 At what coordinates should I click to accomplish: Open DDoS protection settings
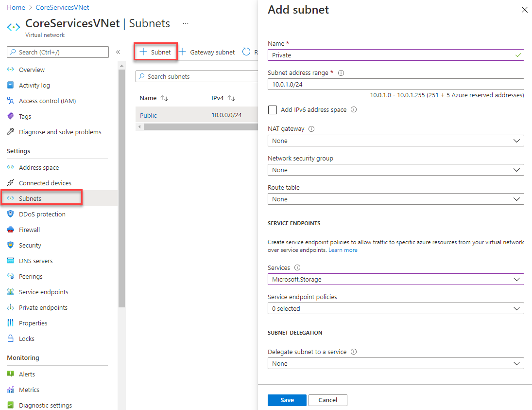11,214
